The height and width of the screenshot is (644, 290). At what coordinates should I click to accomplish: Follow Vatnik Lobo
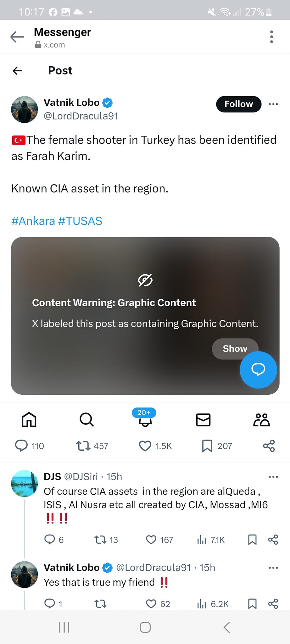tap(238, 104)
